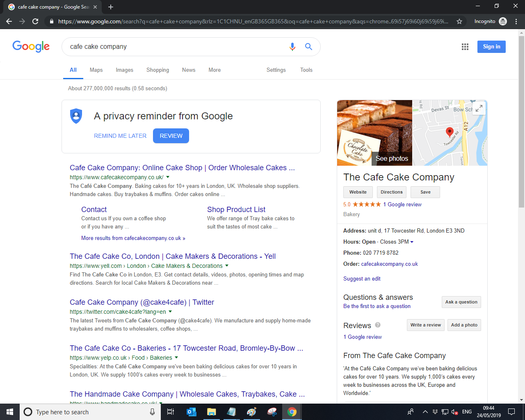Expand cafecakecompany.co.uk result URL dropdown
The height and width of the screenshot is (420, 525).
point(168,177)
